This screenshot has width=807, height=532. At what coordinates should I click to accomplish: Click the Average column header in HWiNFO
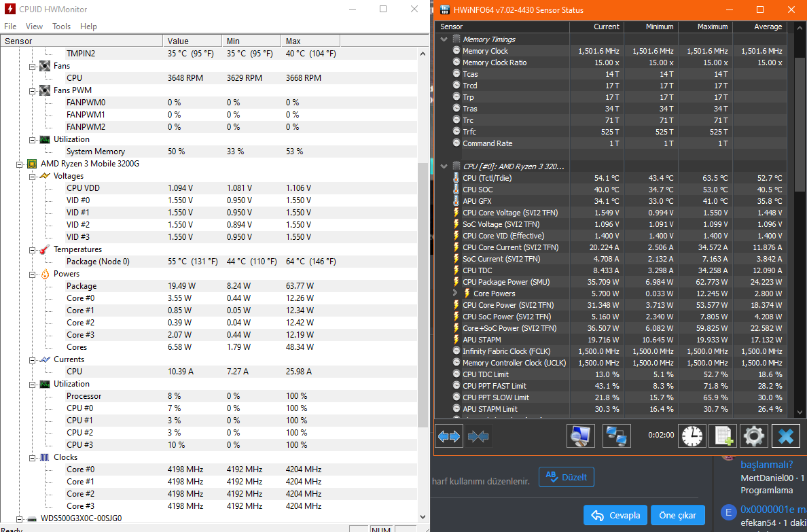(x=759, y=26)
